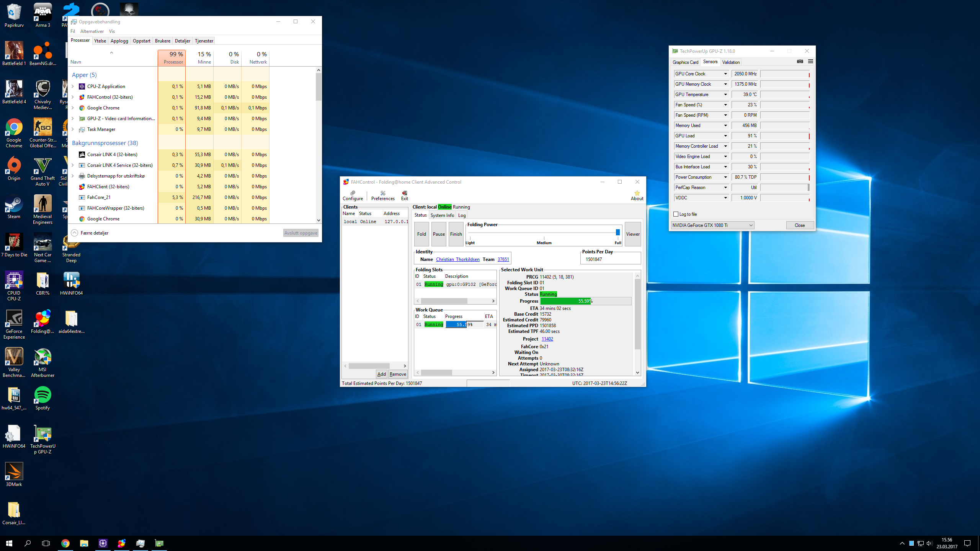Open Counter-Strike Global Offensive shortcut
The image size is (980, 551).
[x=42, y=133]
